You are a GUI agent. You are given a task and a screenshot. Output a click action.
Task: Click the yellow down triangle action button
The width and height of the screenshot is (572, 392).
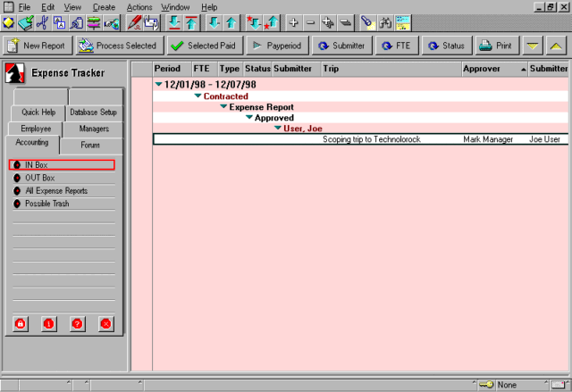pyautogui.click(x=533, y=46)
